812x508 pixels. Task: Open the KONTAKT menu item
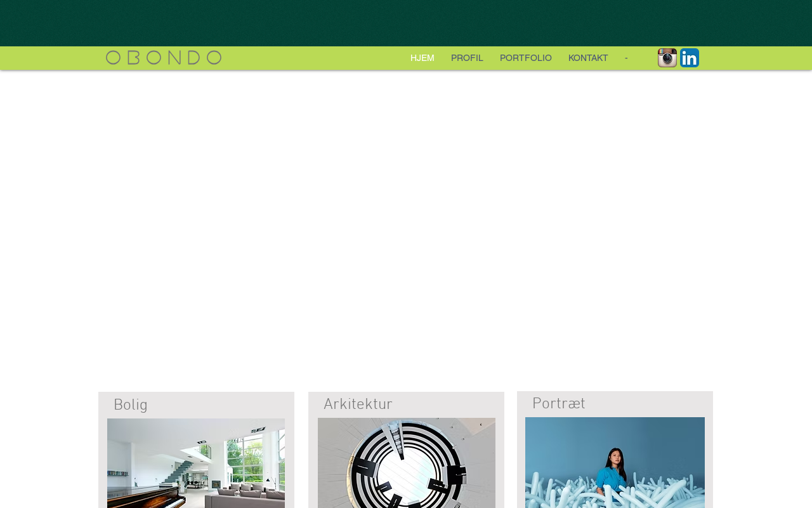click(588, 58)
